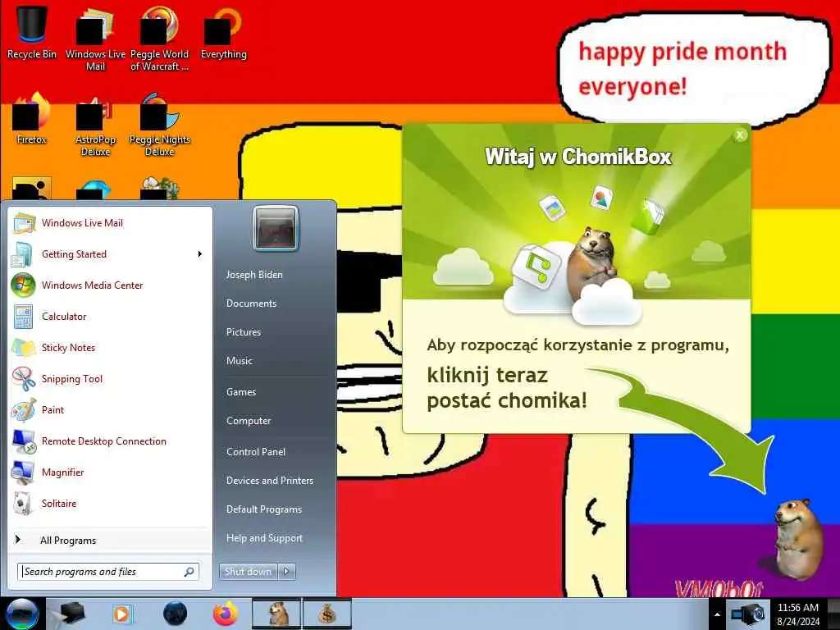Viewport: 840px width, 630px height.
Task: Open Control Panel from the Start menu
Action: coord(256,452)
